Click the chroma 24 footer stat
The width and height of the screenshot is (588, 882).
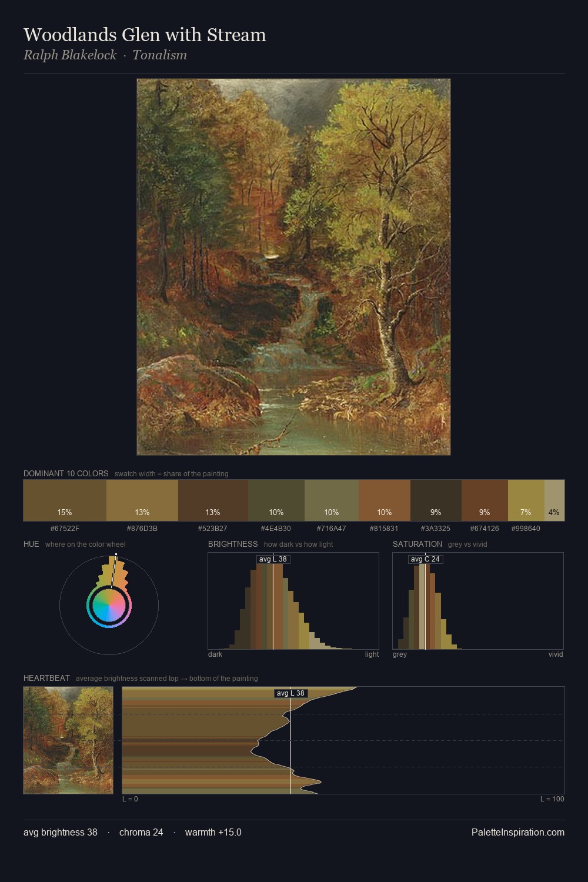point(141,832)
